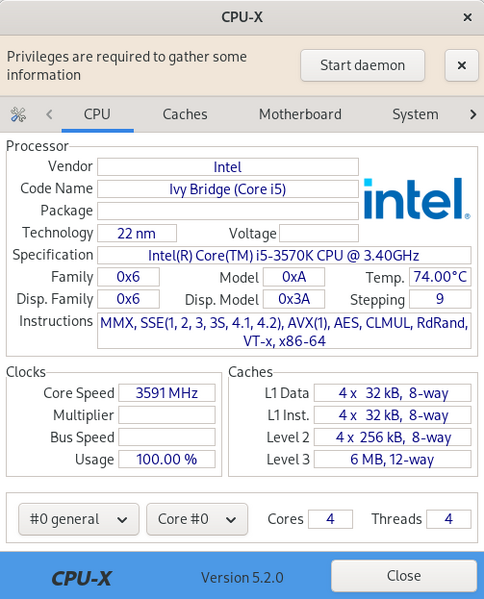Click the empty Voltage field
Screen dimensions: 484x599
coord(319,233)
